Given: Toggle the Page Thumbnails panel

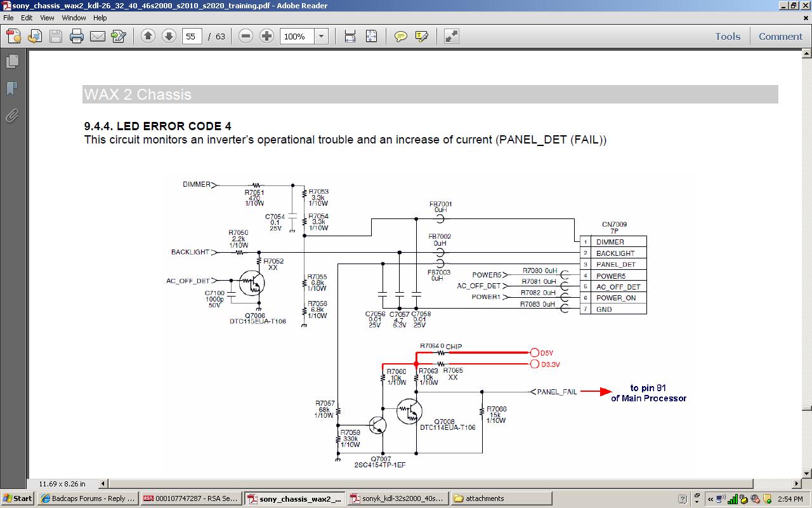Looking at the screenshot, I should (x=11, y=61).
